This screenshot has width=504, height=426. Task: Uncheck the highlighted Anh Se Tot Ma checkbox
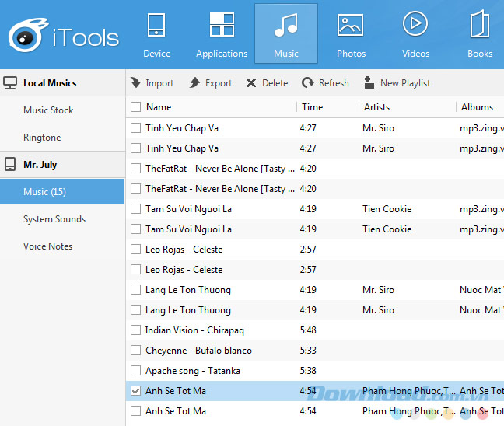pyautogui.click(x=136, y=391)
